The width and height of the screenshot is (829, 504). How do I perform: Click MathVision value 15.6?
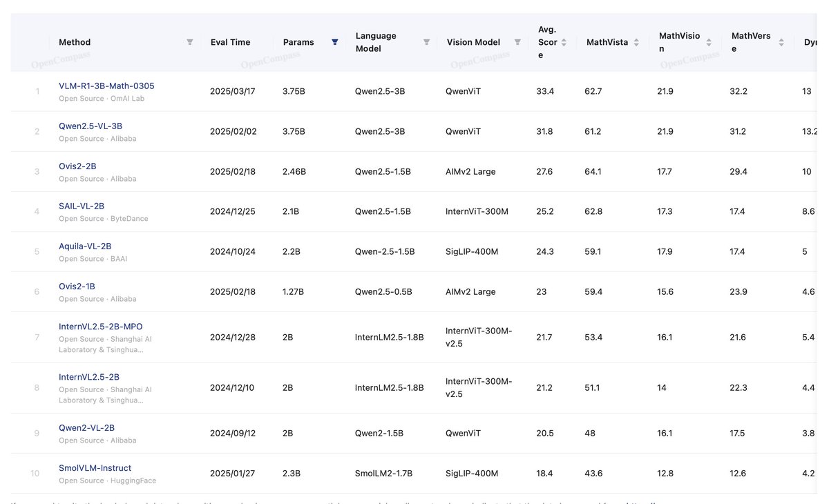(665, 292)
